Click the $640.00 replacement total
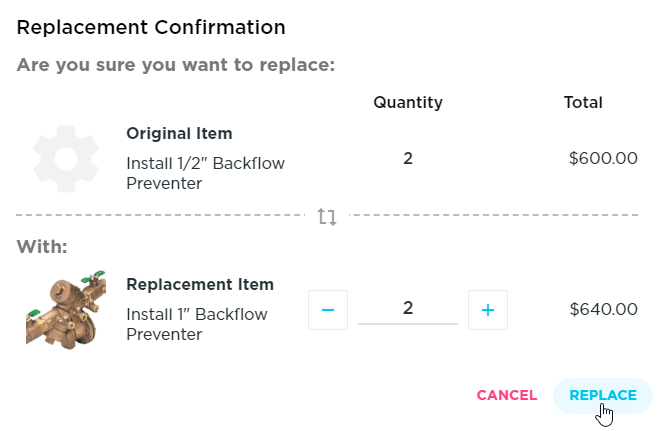The height and width of the screenshot is (431, 661). [603, 309]
